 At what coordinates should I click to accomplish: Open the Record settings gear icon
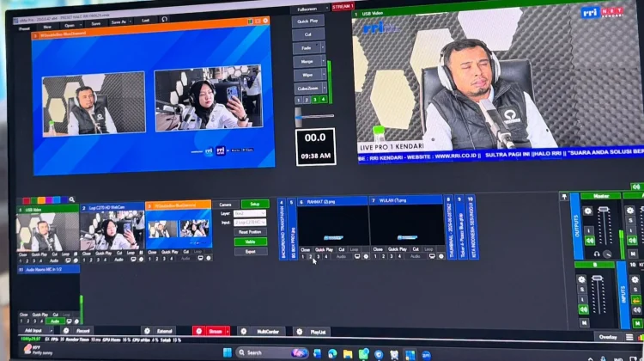click(x=66, y=331)
